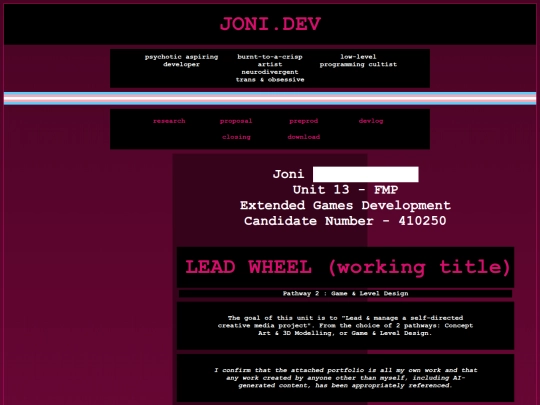Screen dimensions: 540x405
Task: Click the 'neurodivergent' text
Action: pyautogui.click(x=270, y=72)
